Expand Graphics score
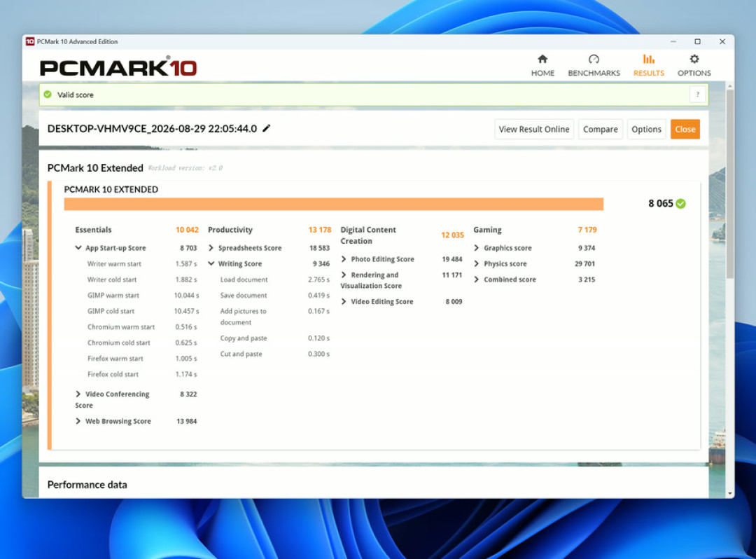 (477, 248)
